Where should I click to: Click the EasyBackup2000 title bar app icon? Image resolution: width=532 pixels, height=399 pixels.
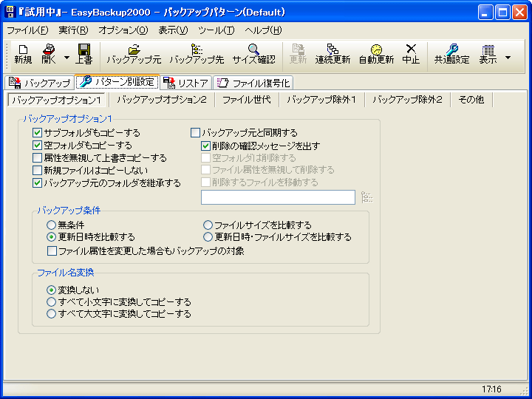click(x=10, y=13)
